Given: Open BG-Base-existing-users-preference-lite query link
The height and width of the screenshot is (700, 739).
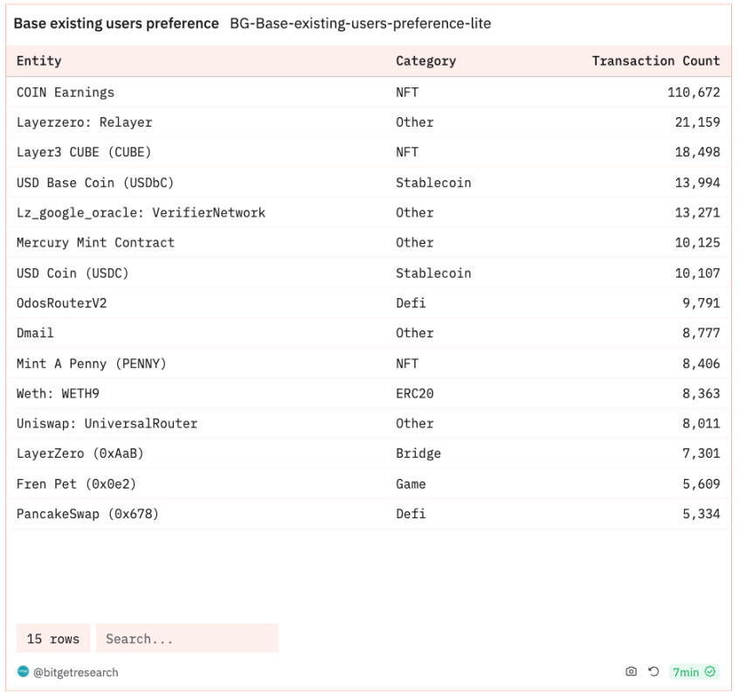Looking at the screenshot, I should pos(361,23).
